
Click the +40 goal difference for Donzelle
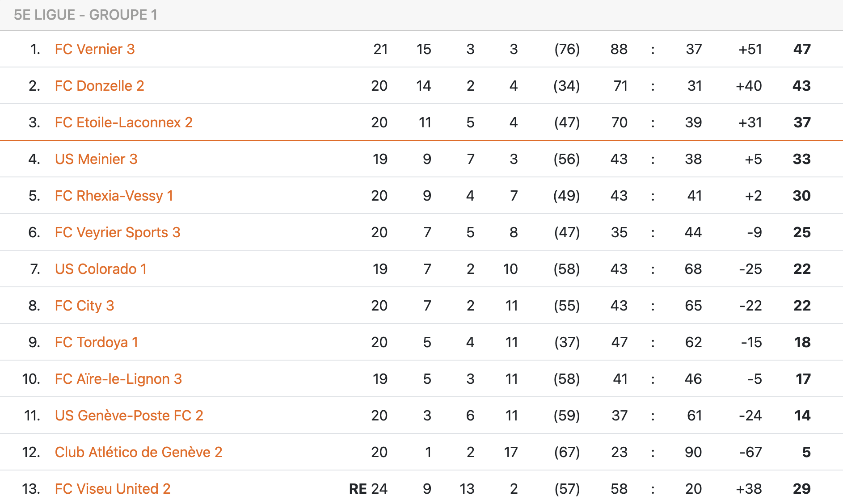[x=749, y=86]
